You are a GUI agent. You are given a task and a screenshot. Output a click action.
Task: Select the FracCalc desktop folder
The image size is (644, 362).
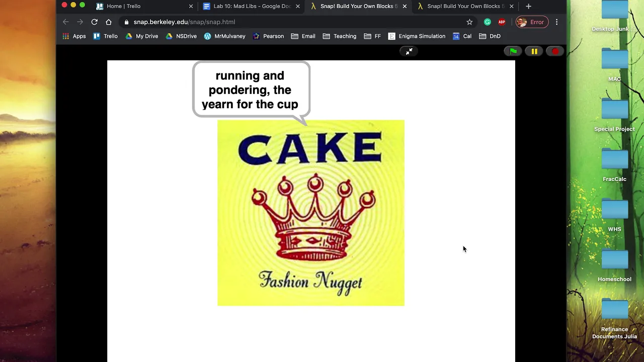point(614,165)
